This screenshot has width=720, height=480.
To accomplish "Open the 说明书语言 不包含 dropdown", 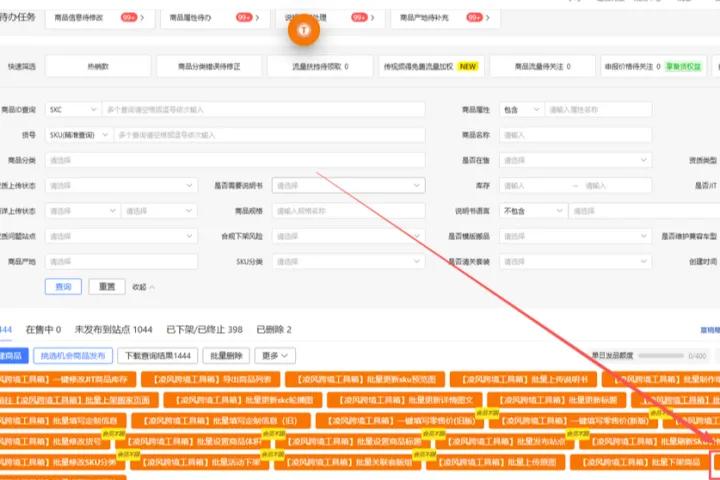I will 533,210.
